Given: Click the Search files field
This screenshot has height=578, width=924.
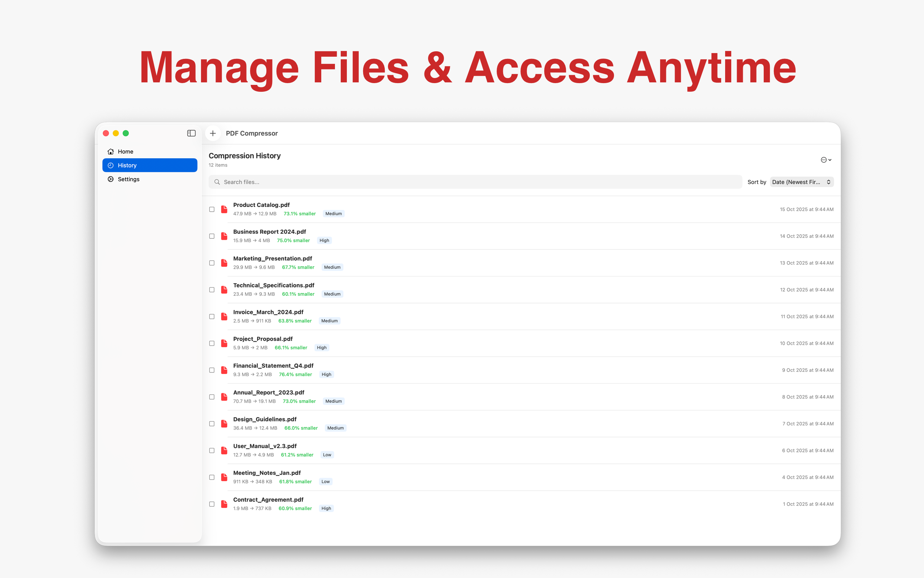Looking at the screenshot, I should pyautogui.click(x=475, y=182).
